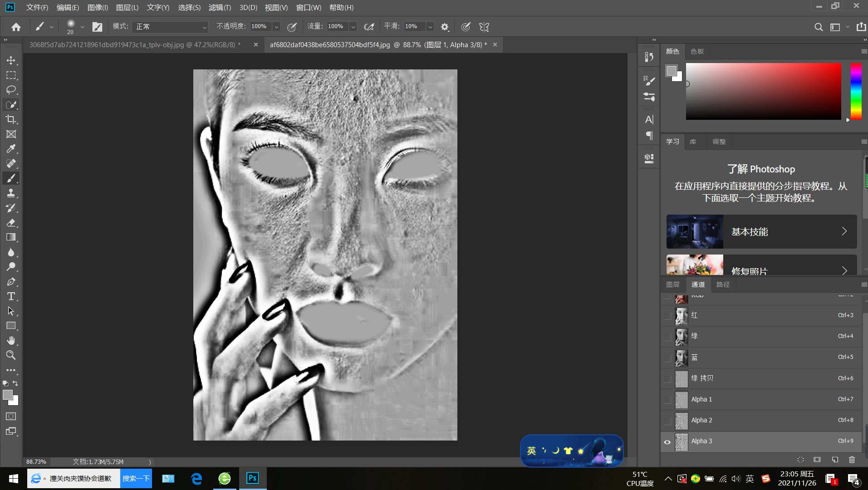
Task: Show the 蓝 channel visibility
Action: tap(667, 358)
